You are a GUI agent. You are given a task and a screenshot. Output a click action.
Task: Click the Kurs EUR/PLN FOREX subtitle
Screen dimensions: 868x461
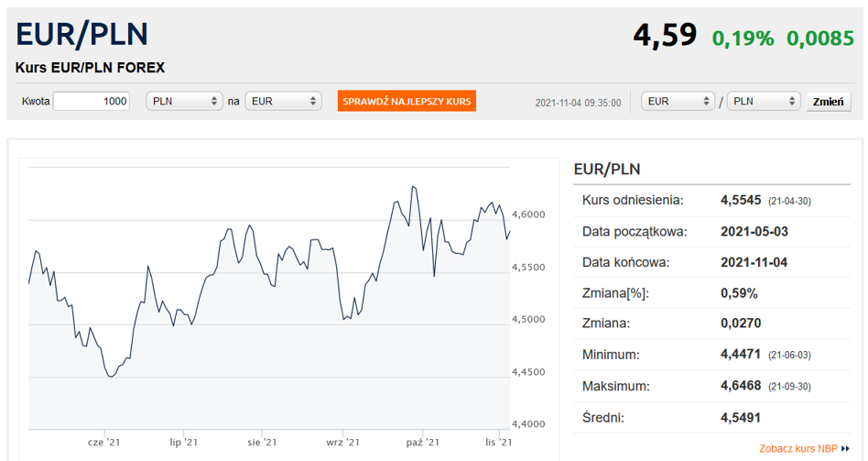[91, 68]
